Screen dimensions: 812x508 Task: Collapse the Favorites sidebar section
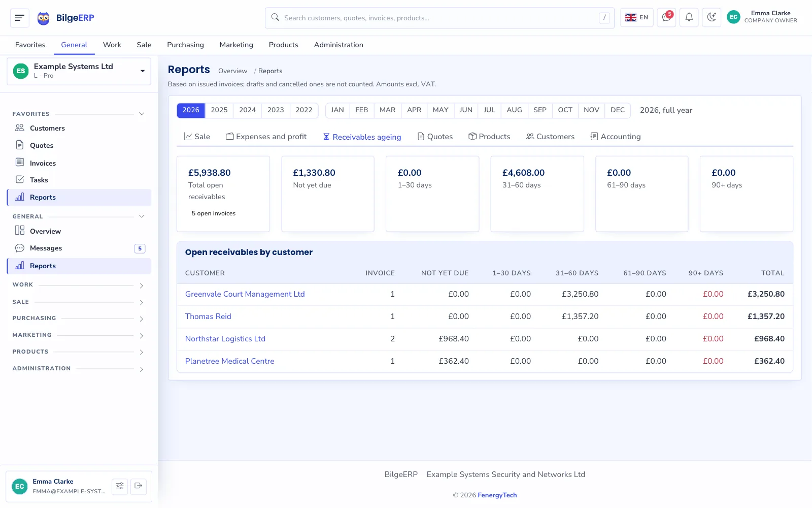click(x=142, y=114)
